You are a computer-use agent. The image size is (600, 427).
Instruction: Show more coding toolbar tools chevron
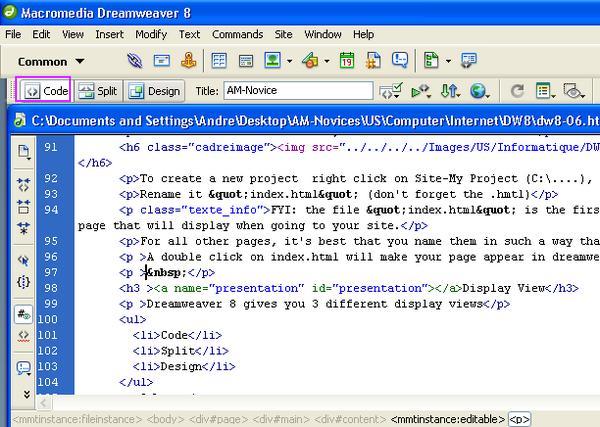pos(26,394)
